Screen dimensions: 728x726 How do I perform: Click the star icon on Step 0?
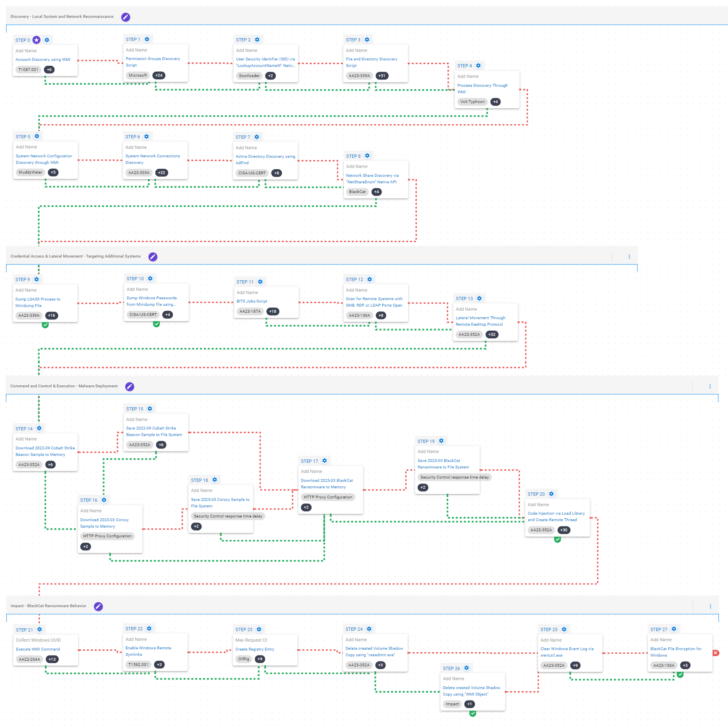pos(36,40)
